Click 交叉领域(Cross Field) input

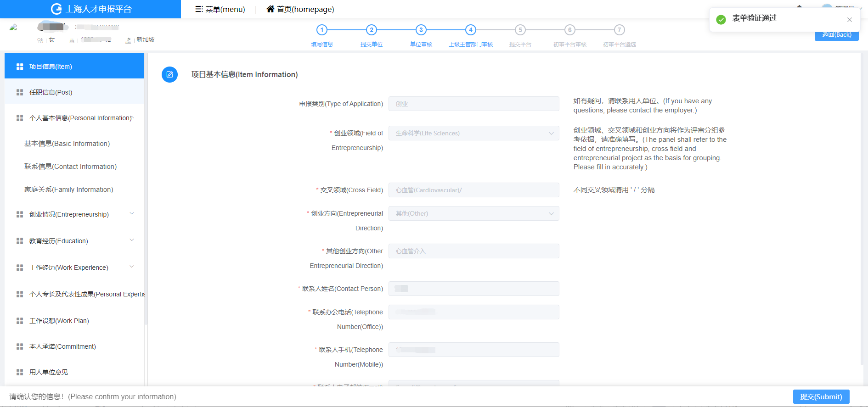coord(473,190)
